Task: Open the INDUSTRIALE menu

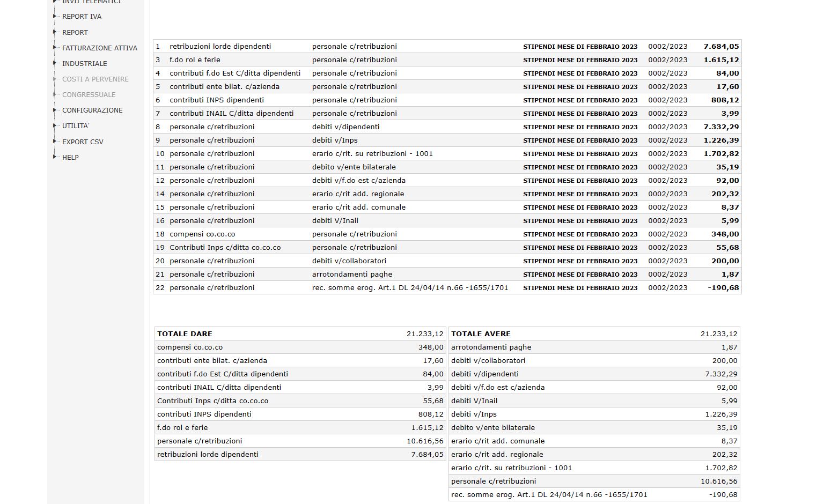Action: click(x=85, y=63)
